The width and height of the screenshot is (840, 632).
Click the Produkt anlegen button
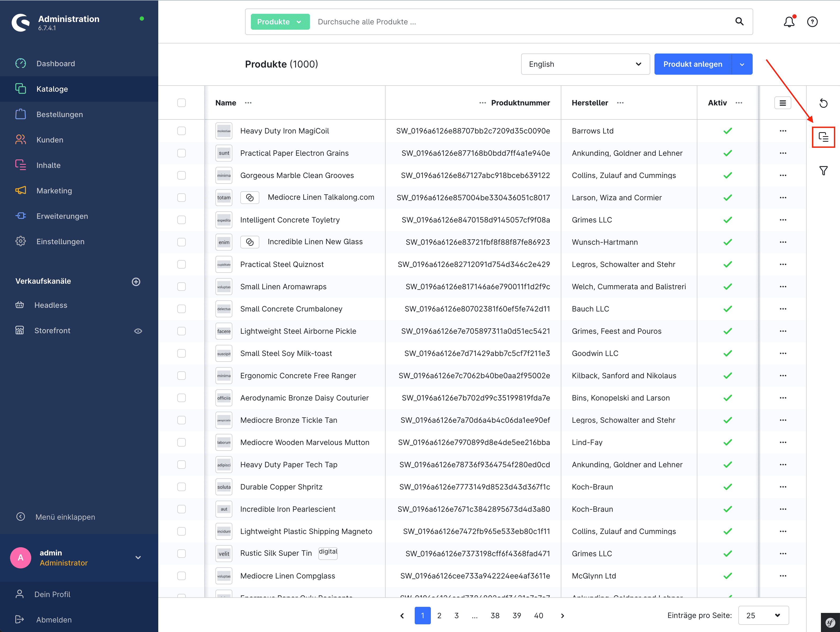[x=692, y=64]
